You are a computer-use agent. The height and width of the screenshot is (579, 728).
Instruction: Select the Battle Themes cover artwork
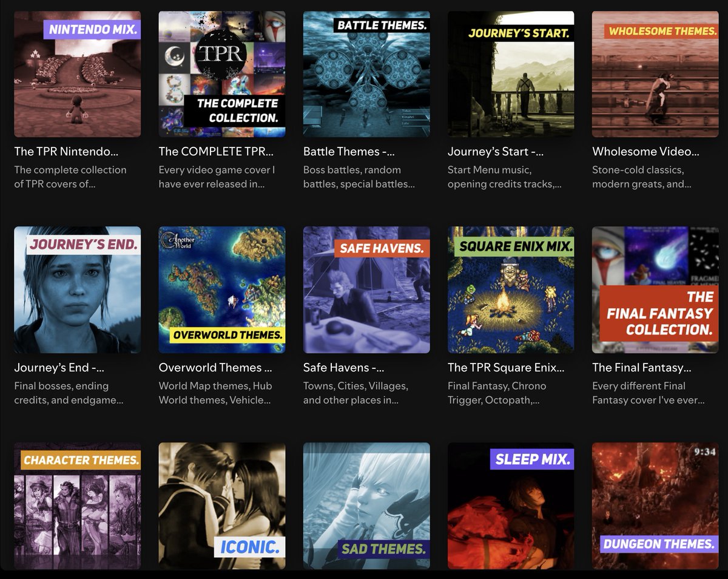366,73
